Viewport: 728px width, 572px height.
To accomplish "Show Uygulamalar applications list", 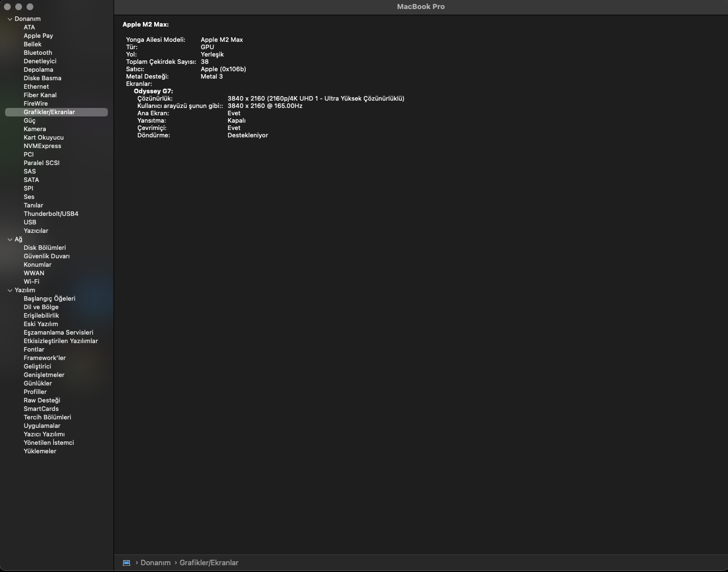I will [x=42, y=426].
